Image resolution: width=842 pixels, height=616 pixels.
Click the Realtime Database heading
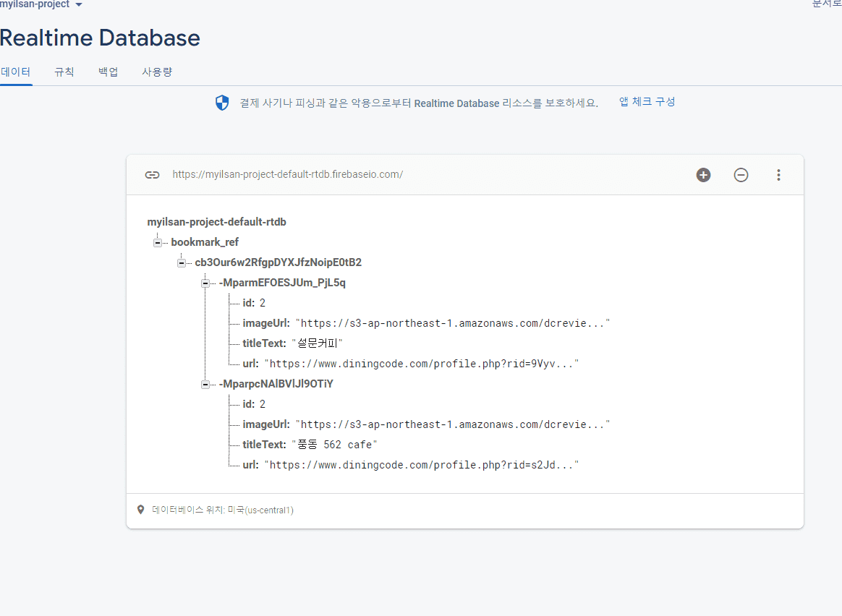point(100,38)
